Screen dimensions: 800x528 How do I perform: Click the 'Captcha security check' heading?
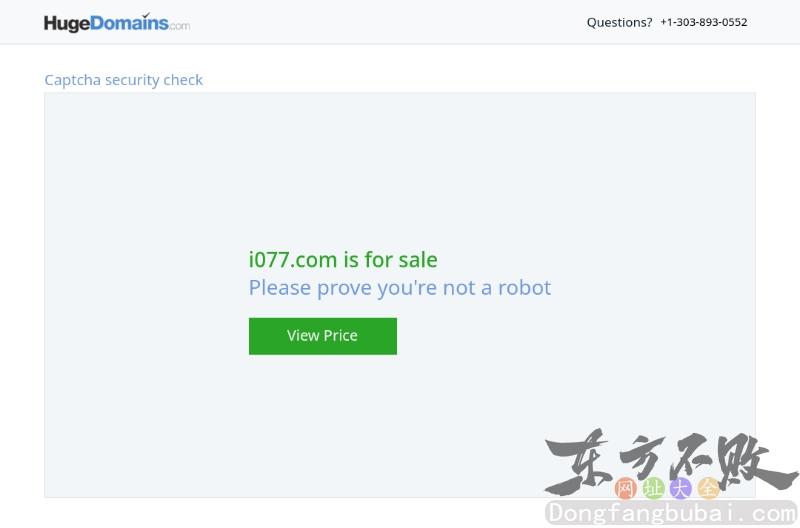point(123,80)
